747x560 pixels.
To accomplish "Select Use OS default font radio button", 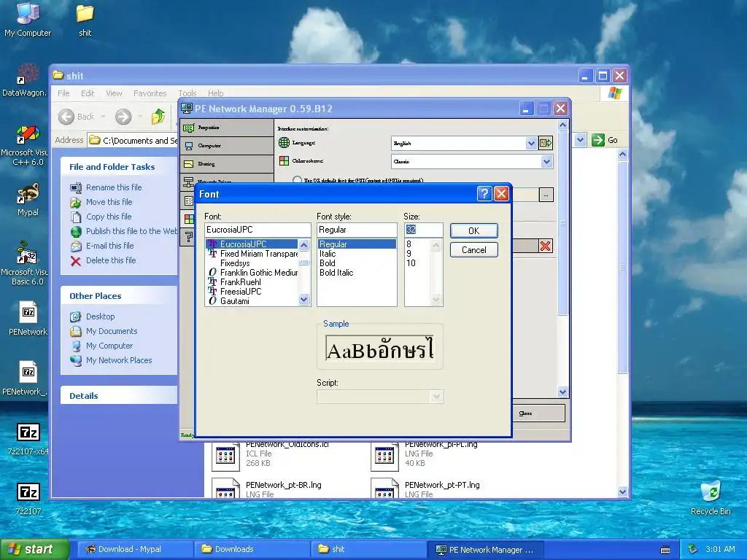I will tap(298, 180).
